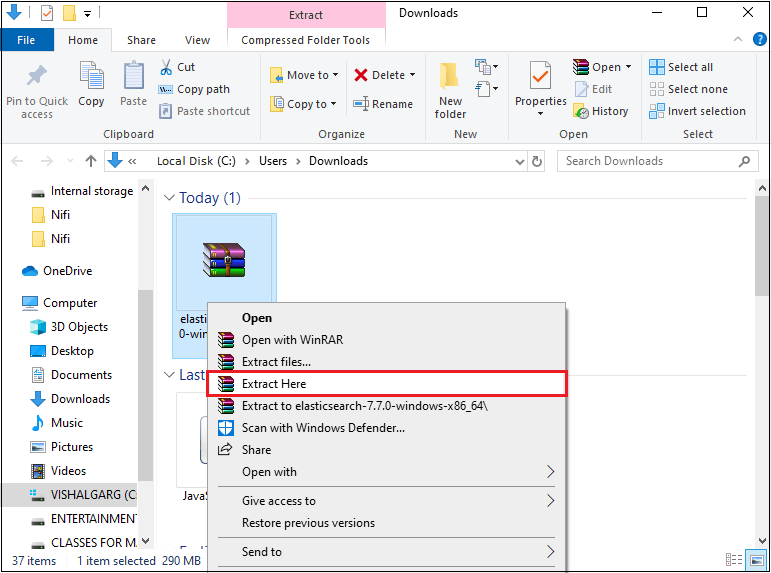Open the Open button dropdown arrow
771x573 pixels.
[628, 67]
